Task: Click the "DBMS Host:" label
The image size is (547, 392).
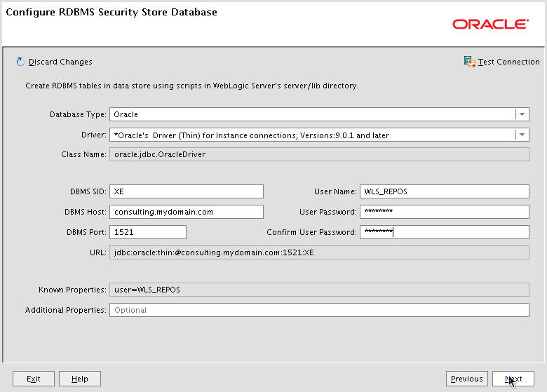Action: click(x=86, y=212)
